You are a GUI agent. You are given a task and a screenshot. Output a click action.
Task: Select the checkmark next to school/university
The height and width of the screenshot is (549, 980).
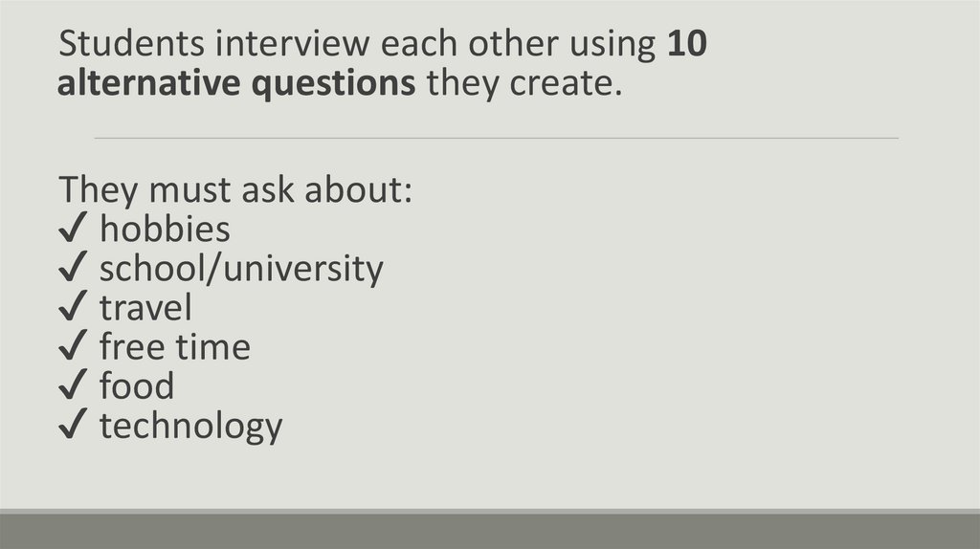click(x=74, y=270)
